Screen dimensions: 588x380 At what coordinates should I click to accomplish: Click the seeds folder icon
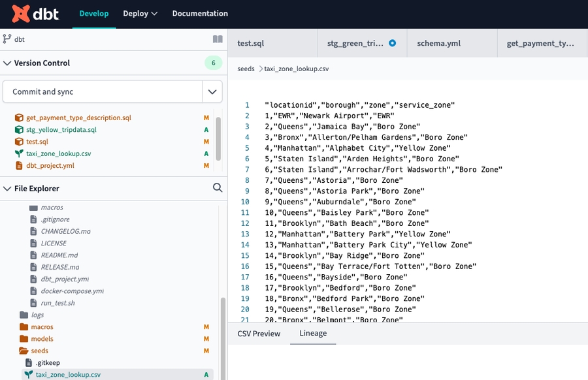[x=24, y=351]
